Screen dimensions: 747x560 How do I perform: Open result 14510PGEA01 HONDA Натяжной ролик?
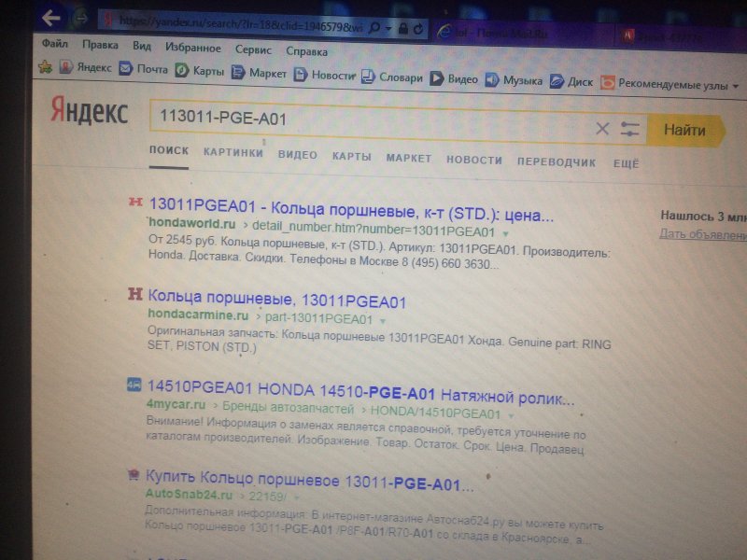click(360, 393)
